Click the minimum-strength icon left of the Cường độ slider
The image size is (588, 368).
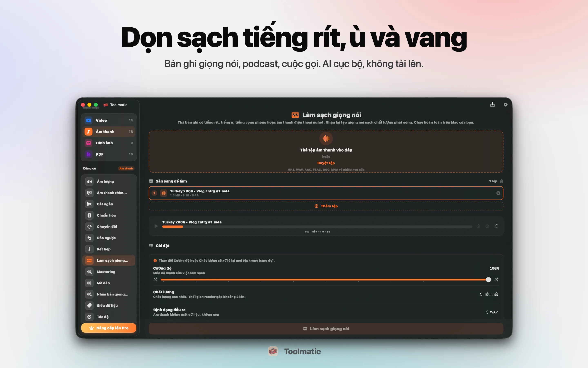pos(156,280)
